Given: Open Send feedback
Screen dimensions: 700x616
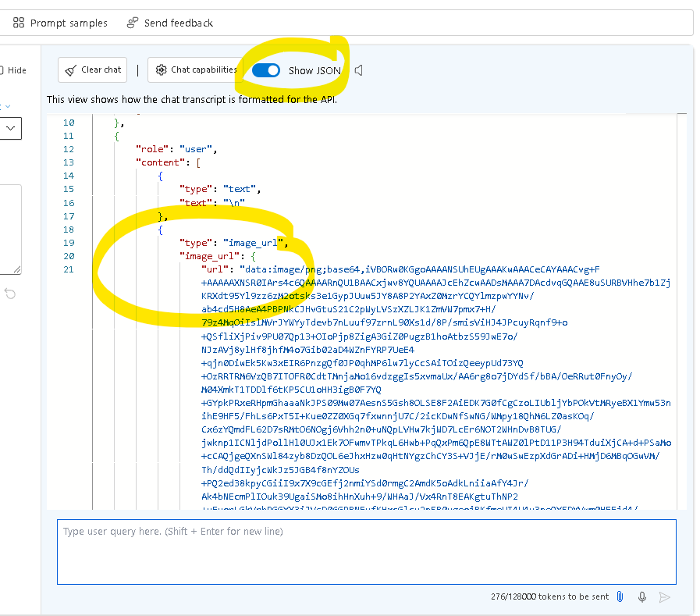Looking at the screenshot, I should (170, 23).
